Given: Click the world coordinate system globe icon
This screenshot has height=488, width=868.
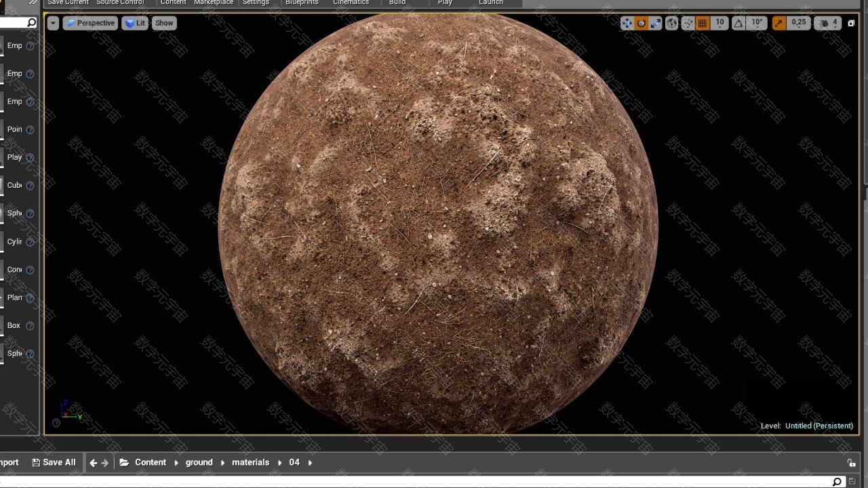Looking at the screenshot, I should [x=672, y=23].
